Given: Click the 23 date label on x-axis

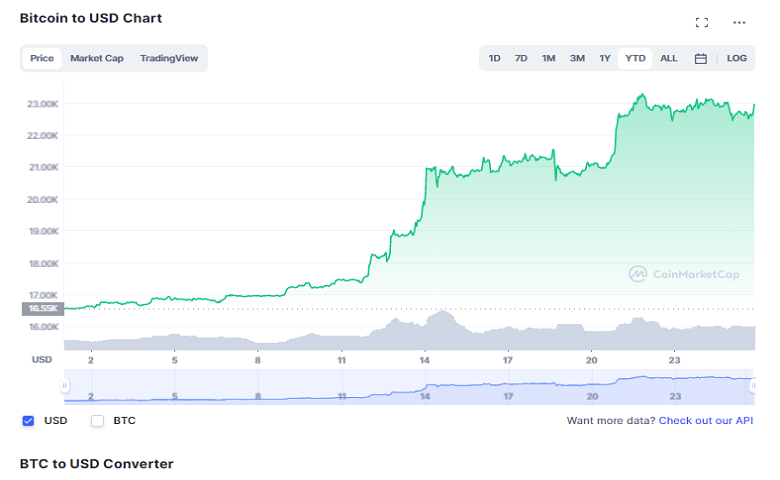Looking at the screenshot, I should click(x=674, y=360).
